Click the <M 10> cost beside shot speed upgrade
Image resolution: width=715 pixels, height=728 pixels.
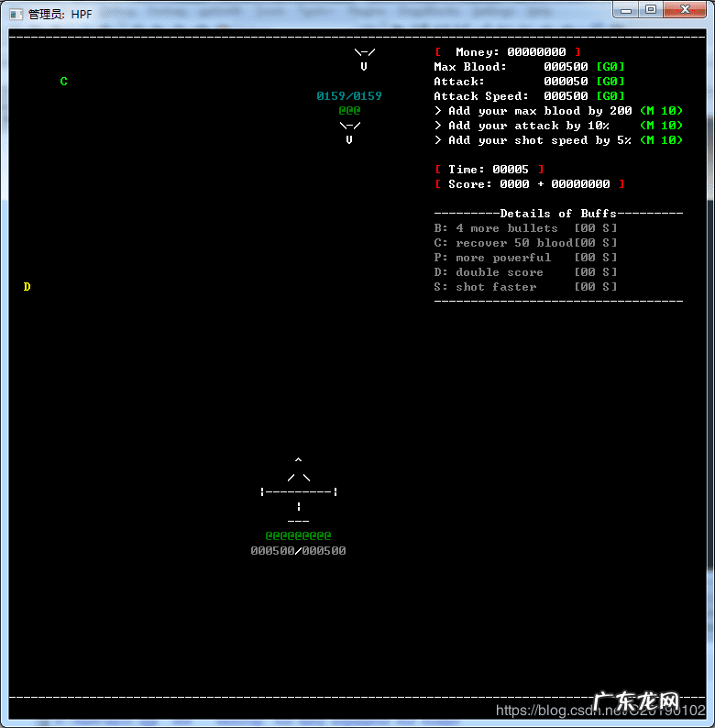tap(661, 140)
